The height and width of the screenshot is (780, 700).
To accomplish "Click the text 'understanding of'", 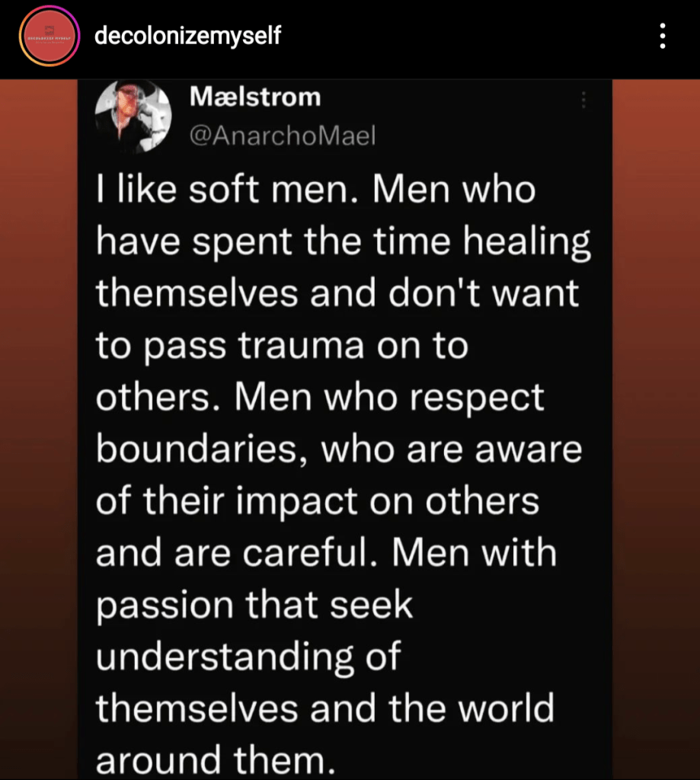I will (x=248, y=657).
